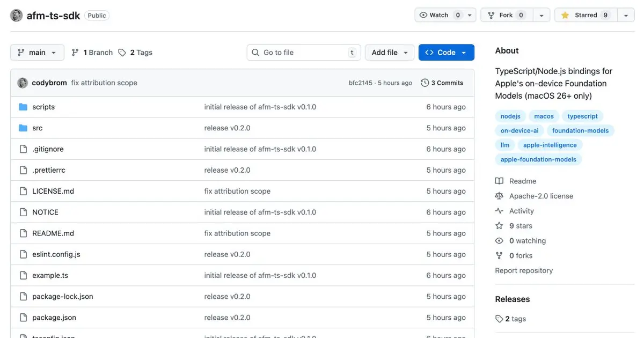Click the pulse icon beside Activity
This screenshot has height=338, width=644.
[x=499, y=211]
